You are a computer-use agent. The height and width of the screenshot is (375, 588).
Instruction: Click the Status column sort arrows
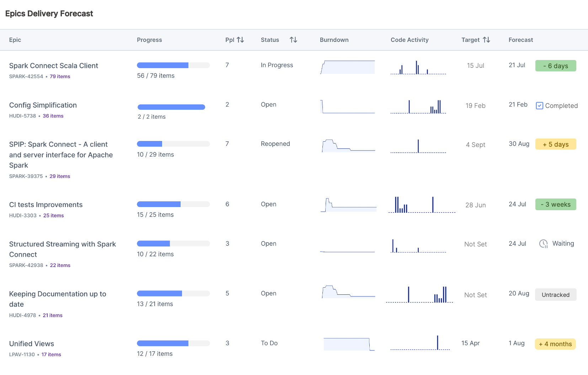[x=293, y=40]
